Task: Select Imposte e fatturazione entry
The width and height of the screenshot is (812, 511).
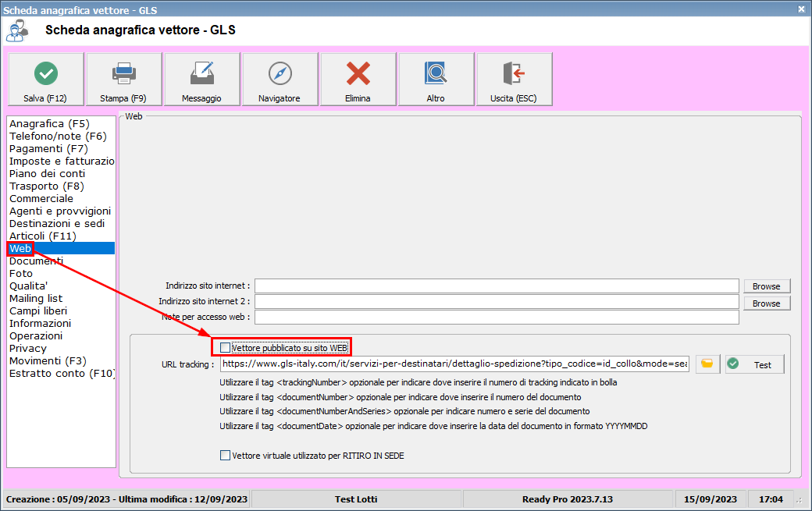Action: click(x=61, y=161)
